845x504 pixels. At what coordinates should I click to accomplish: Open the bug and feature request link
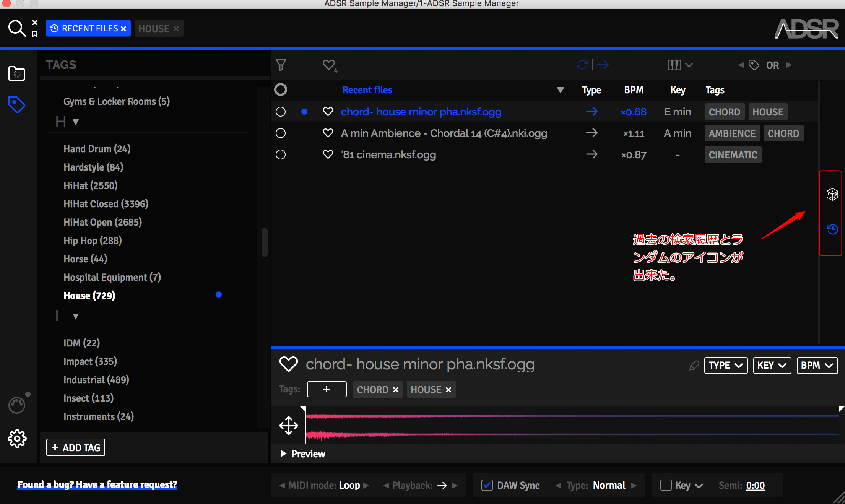click(97, 485)
